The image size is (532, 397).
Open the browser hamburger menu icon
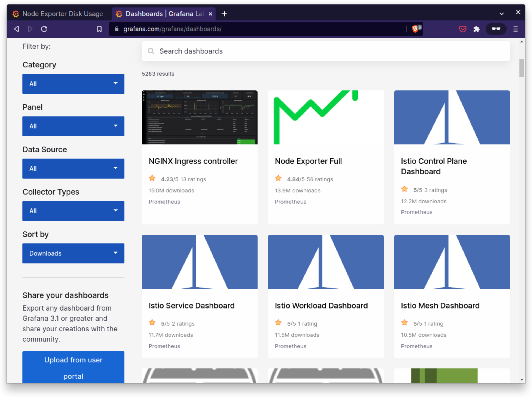(x=515, y=29)
